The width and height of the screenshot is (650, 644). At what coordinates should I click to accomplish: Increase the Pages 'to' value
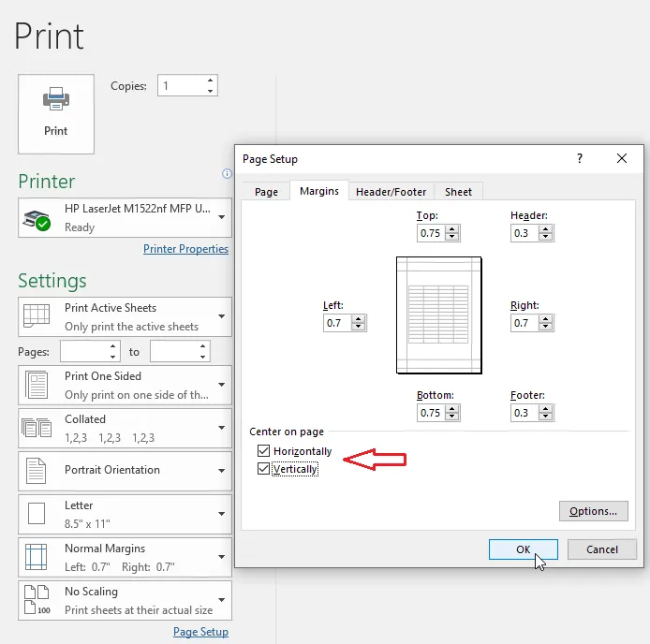[x=202, y=346]
